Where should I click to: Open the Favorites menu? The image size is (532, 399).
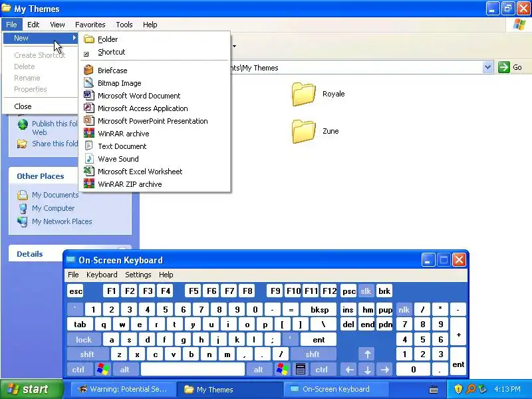point(90,25)
